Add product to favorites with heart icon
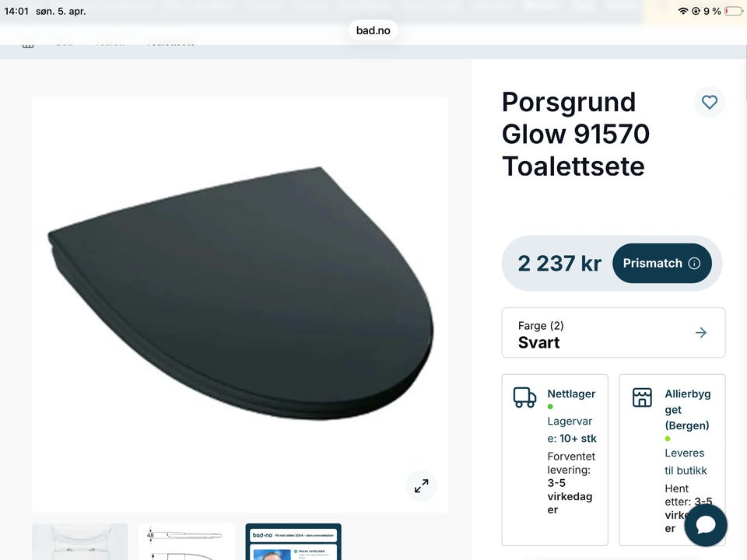 (x=710, y=102)
